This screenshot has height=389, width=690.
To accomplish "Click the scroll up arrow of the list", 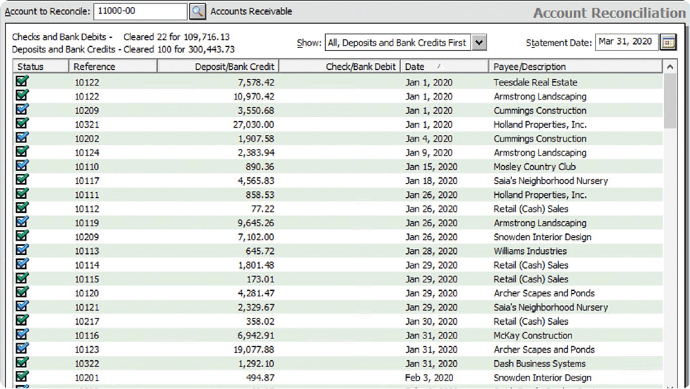I will (670, 67).
